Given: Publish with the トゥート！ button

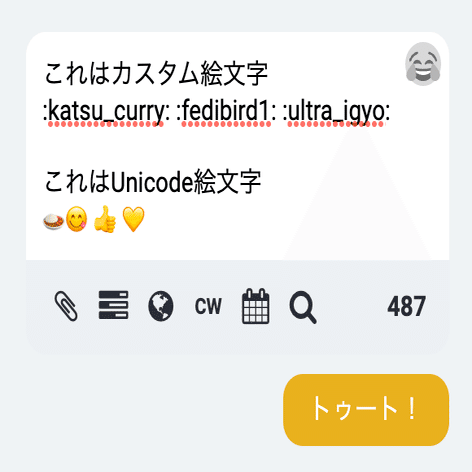Looking at the screenshot, I should point(366,410).
